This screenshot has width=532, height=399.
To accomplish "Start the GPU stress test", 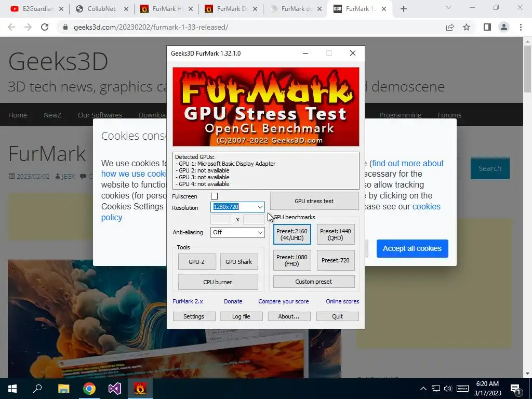I will 314,201.
